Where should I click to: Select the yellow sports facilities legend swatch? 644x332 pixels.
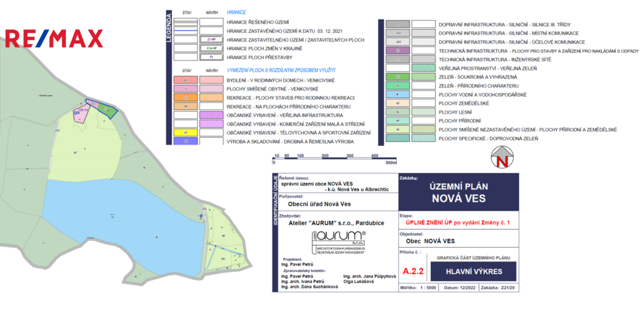186,133
